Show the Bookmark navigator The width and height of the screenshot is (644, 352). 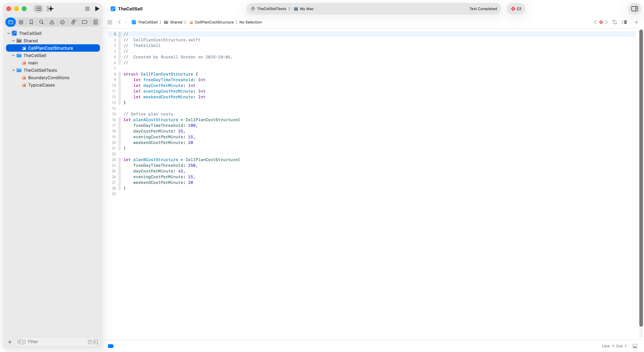pyautogui.click(x=31, y=22)
